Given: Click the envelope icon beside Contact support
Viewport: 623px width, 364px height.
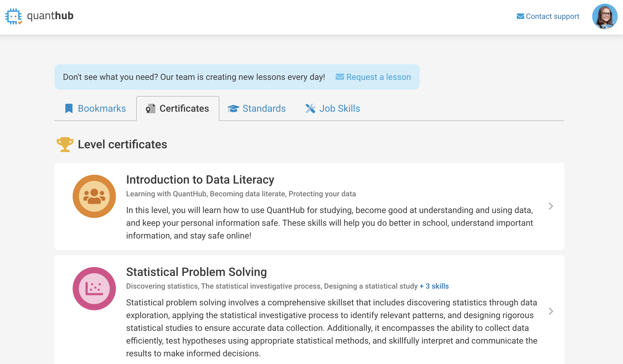Looking at the screenshot, I should pos(520,16).
